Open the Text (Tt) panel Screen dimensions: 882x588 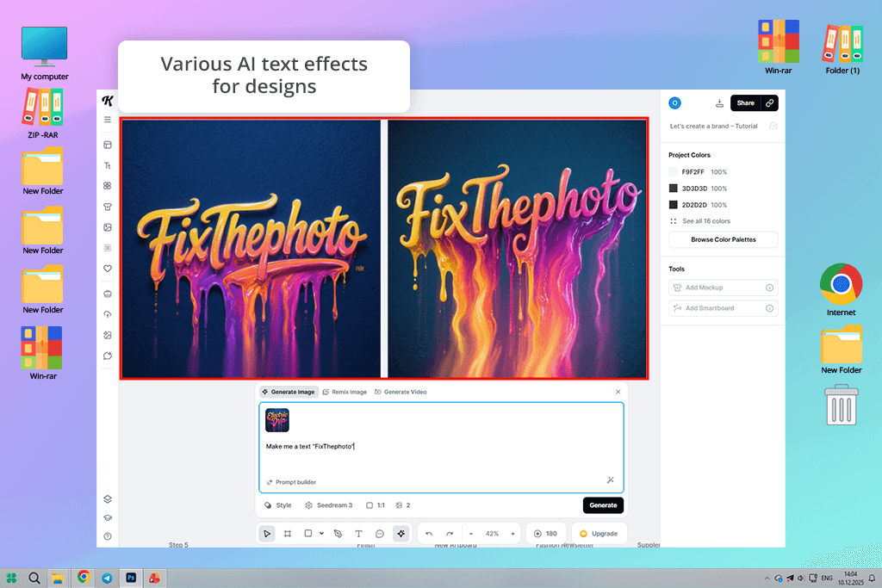108,166
